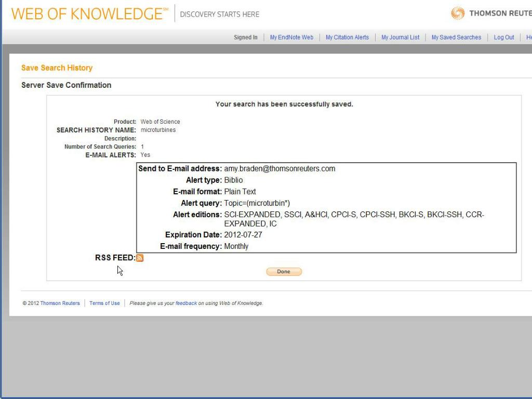
Task: Go to My Journal List
Action: [401, 37]
